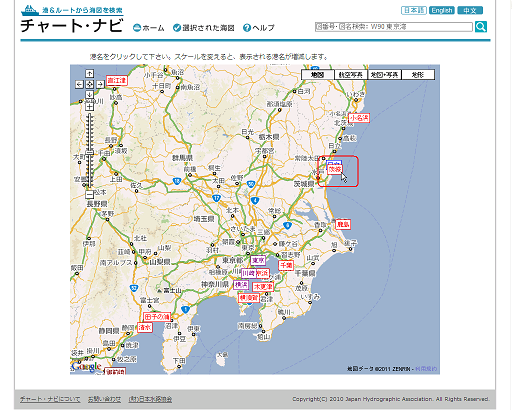
Task: Click the 木更津 port marker
Action: [263, 287]
